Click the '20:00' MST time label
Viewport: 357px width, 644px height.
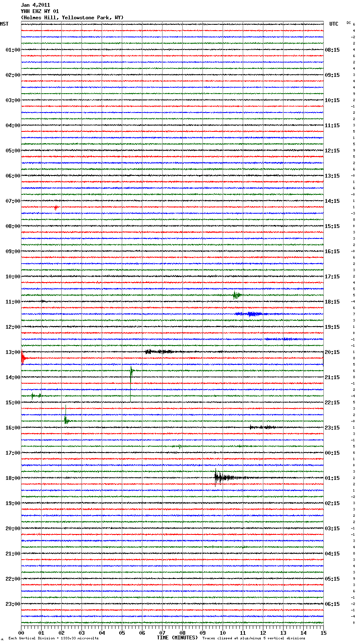[x=13, y=529]
